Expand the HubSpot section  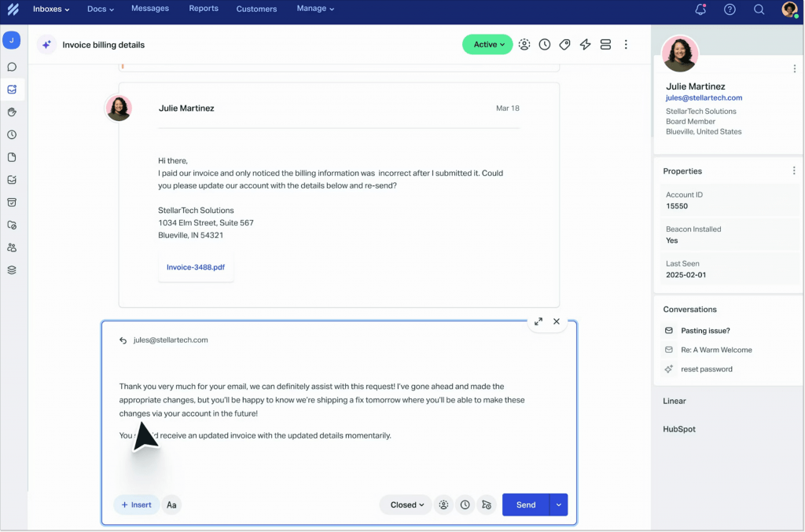click(678, 429)
